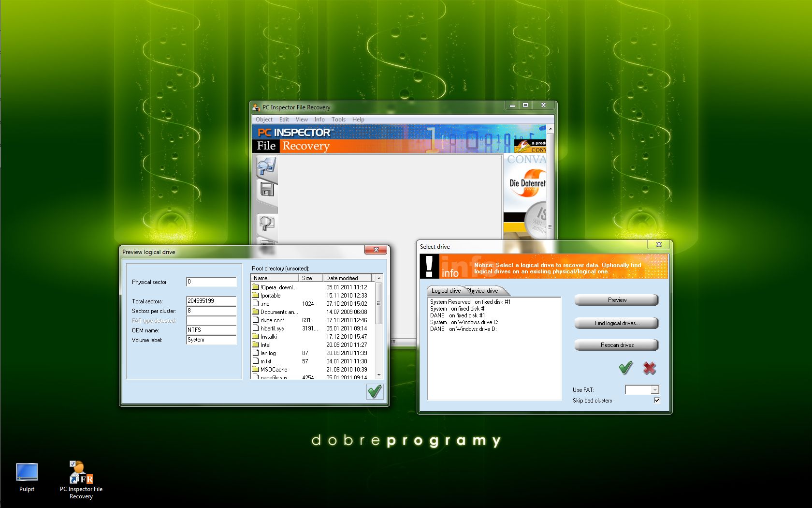The image size is (812, 508).
Task: Click the Preview button
Action: (617, 300)
